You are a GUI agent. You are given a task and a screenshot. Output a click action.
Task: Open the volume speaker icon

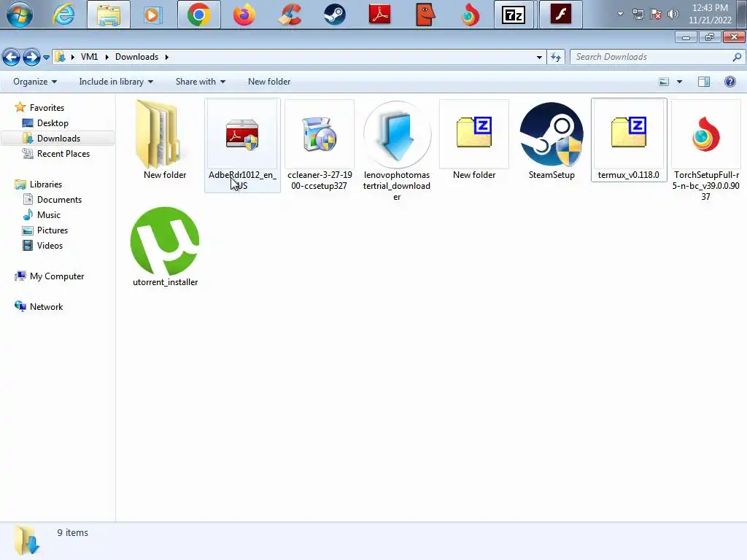673,14
